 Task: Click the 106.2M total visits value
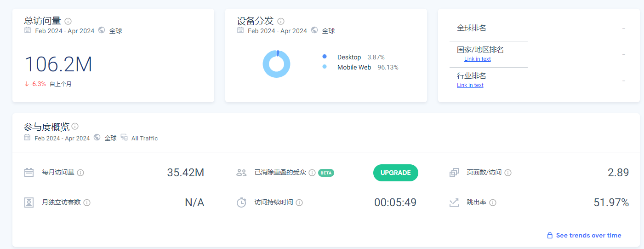click(58, 64)
